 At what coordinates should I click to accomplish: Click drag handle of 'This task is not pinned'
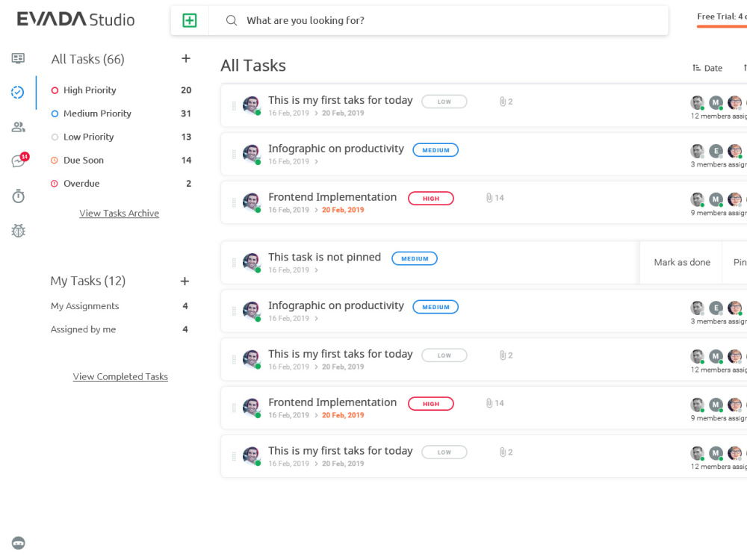234,263
